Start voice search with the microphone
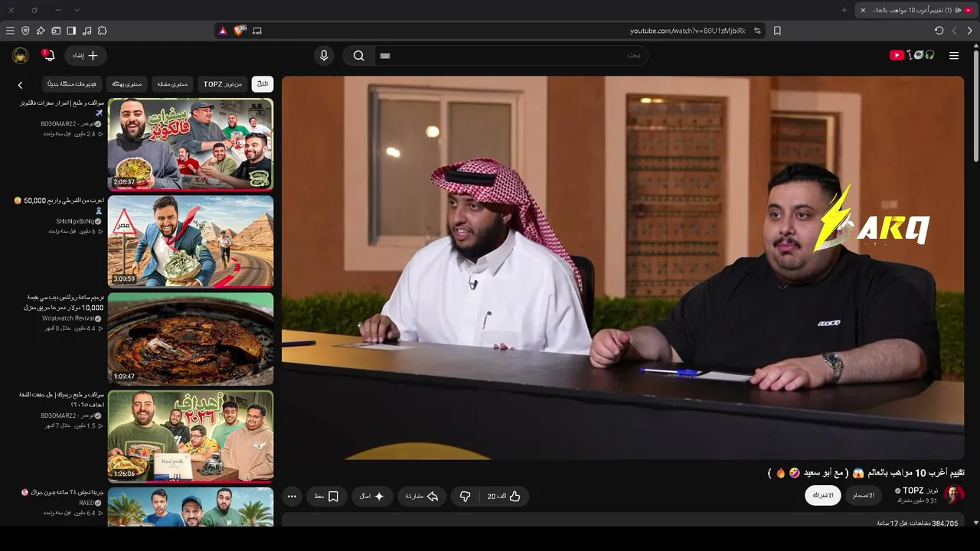The width and height of the screenshot is (980, 551). click(324, 55)
